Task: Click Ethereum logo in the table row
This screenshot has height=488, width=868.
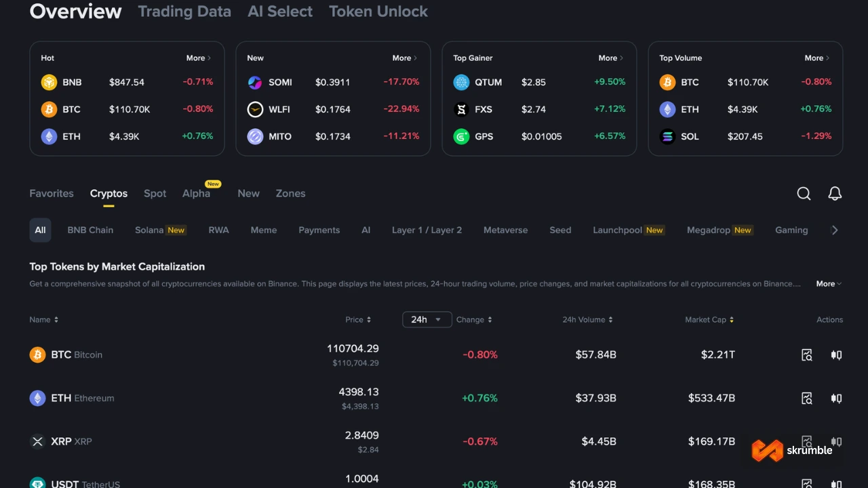Action: 37,398
